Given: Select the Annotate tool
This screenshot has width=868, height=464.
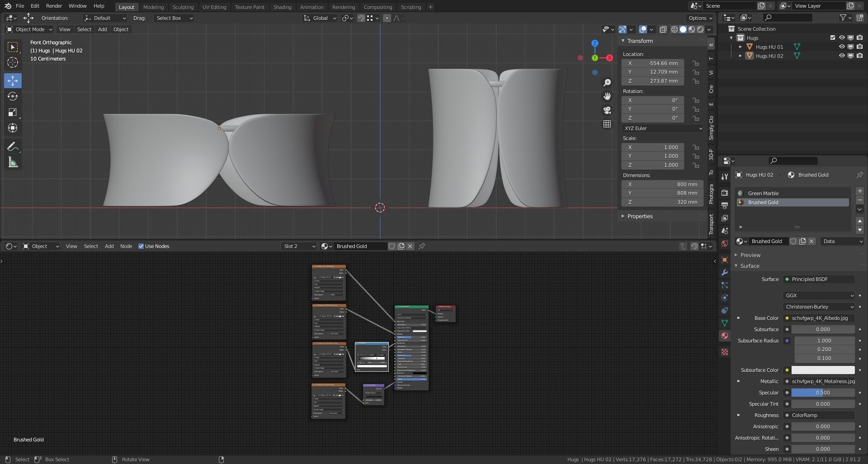Looking at the screenshot, I should (x=13, y=146).
